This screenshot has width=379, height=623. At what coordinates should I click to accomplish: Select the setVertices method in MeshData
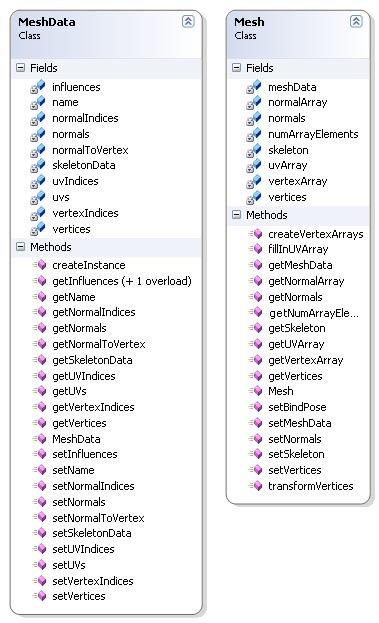pos(79,596)
